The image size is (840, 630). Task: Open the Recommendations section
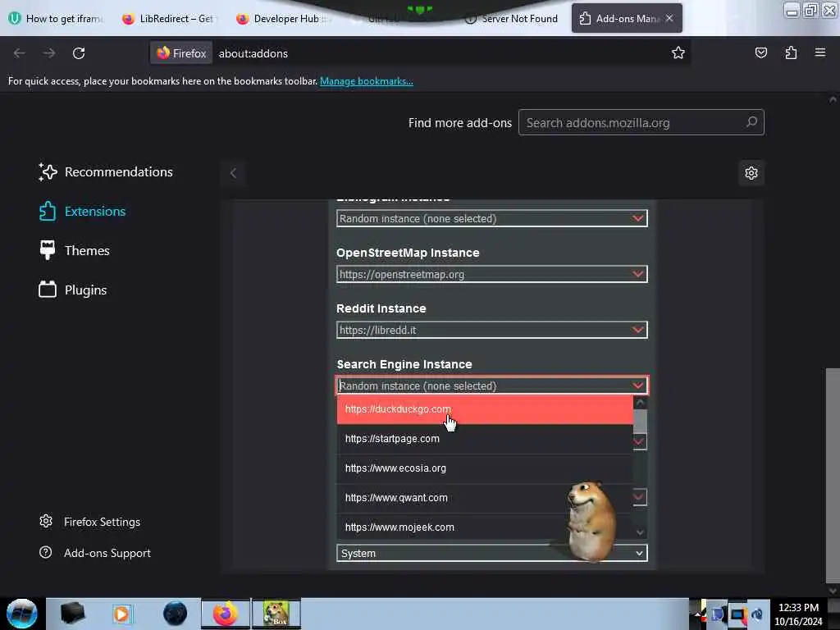tap(106, 172)
